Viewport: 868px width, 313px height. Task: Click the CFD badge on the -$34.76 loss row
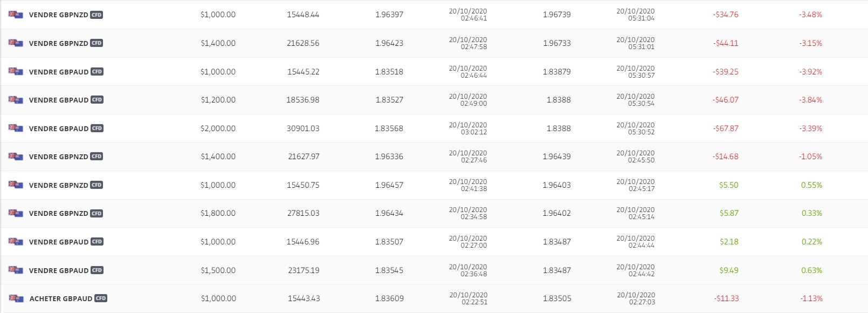pyautogui.click(x=97, y=15)
